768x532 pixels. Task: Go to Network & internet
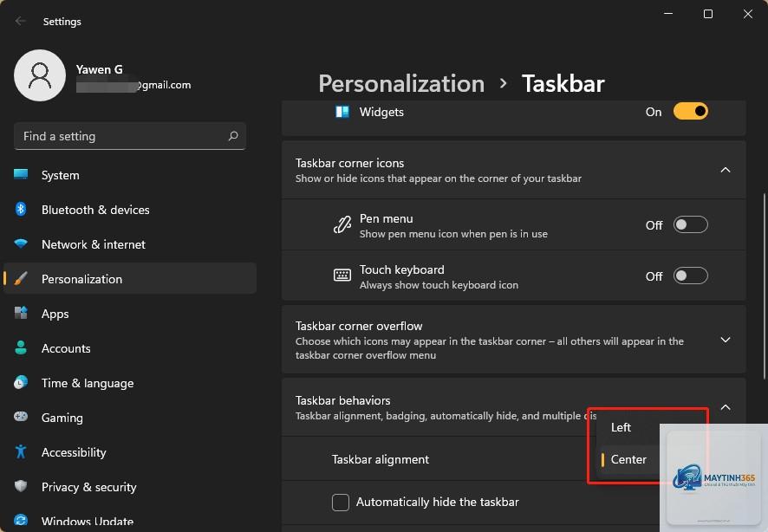130,244
